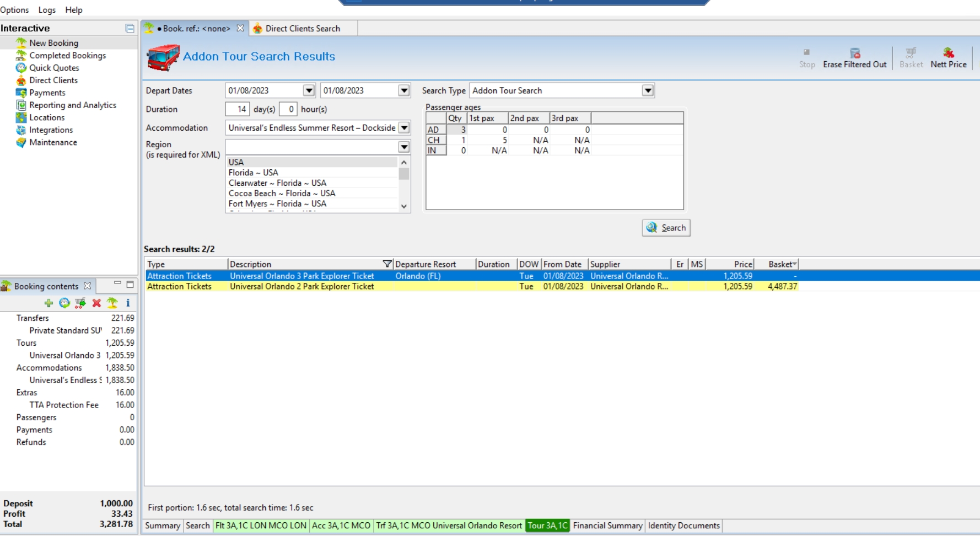Click the Erase Filtered Out toolbar button
Screen dimensions: 980x536
coord(855,57)
